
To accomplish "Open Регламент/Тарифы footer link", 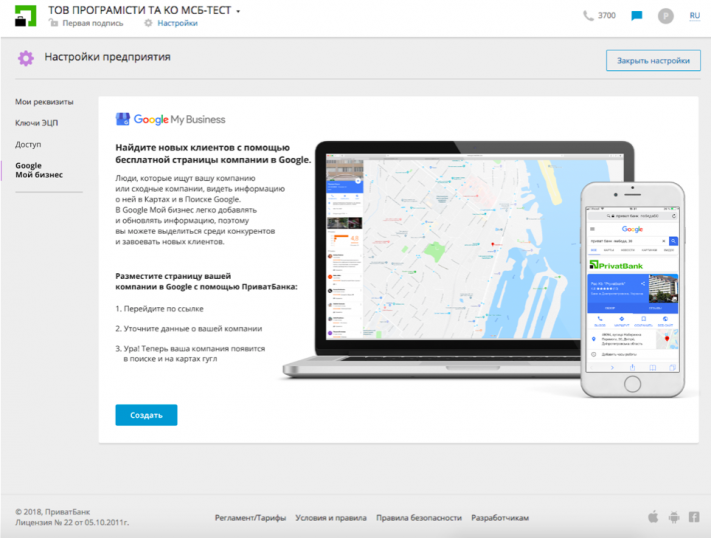I will pyautogui.click(x=250, y=518).
